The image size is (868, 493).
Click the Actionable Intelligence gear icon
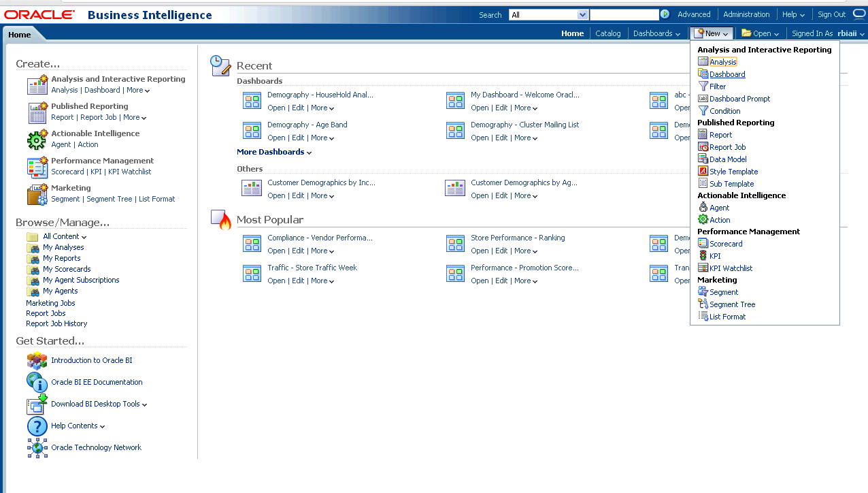[37, 140]
